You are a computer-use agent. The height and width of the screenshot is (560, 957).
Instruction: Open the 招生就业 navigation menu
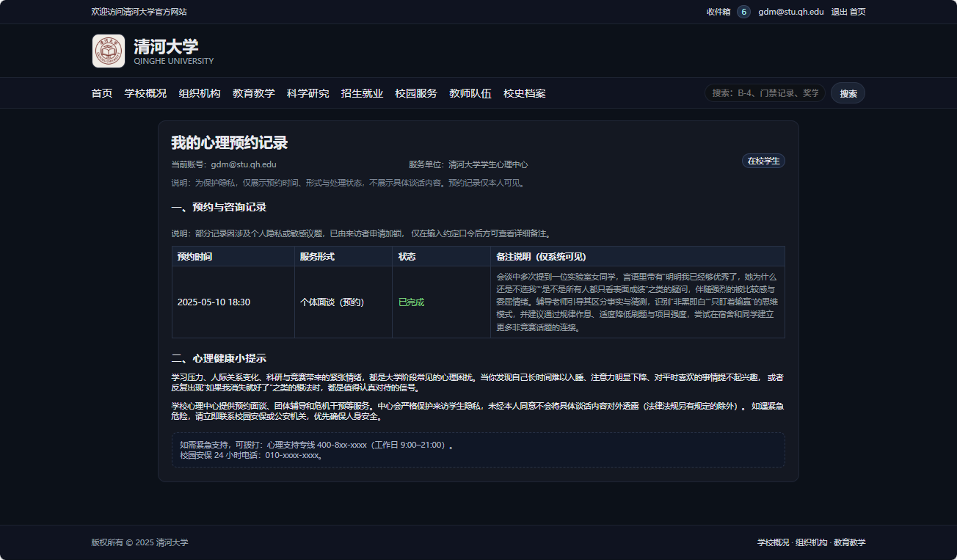pyautogui.click(x=362, y=93)
